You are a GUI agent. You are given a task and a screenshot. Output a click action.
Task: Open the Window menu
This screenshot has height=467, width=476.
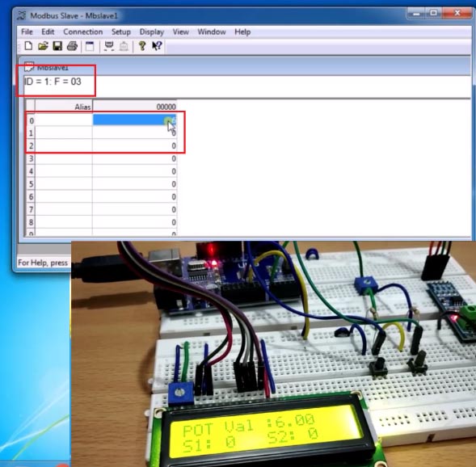pos(212,32)
